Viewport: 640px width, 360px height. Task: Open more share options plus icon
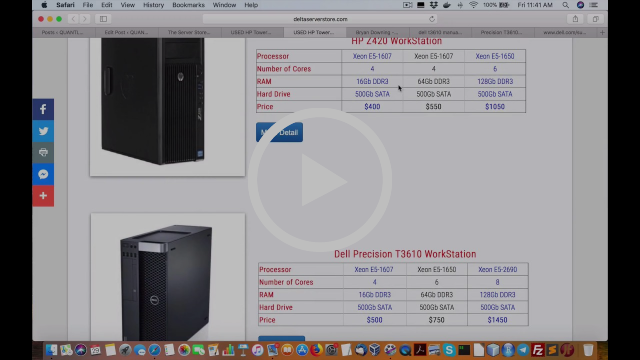point(43,196)
